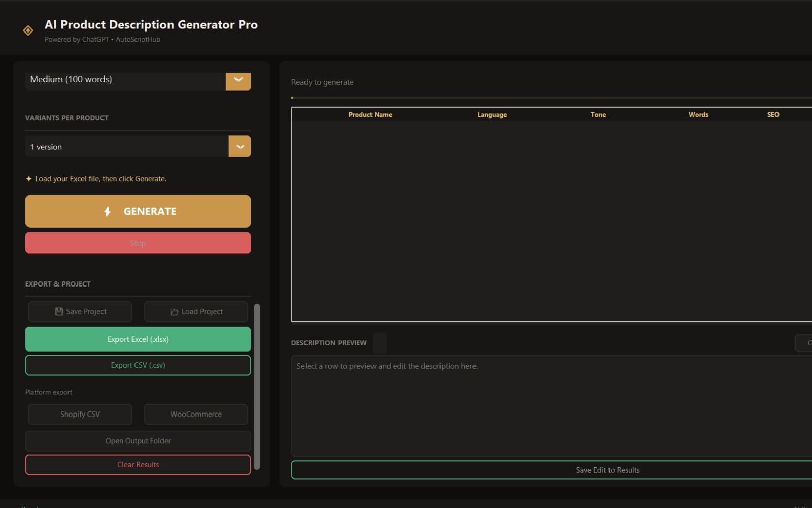Click into the description preview text area
The image size is (812, 508).
pyautogui.click(x=552, y=406)
